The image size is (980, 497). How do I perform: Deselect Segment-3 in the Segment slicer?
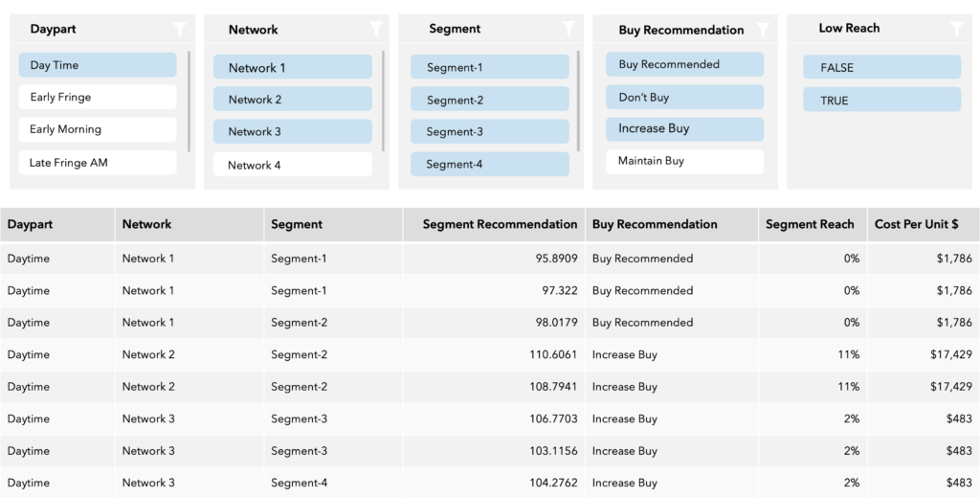coord(490,132)
